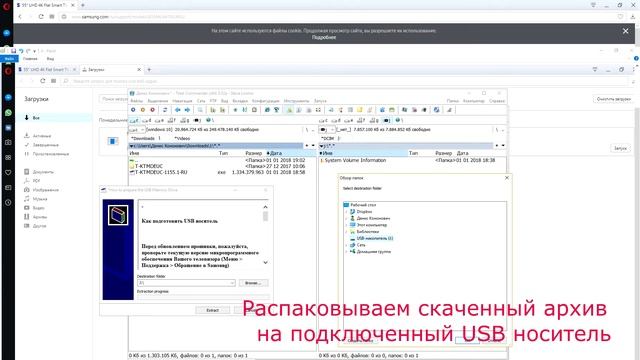
Task: Click left panel path history dropdown arrow
Action: click(x=313, y=146)
